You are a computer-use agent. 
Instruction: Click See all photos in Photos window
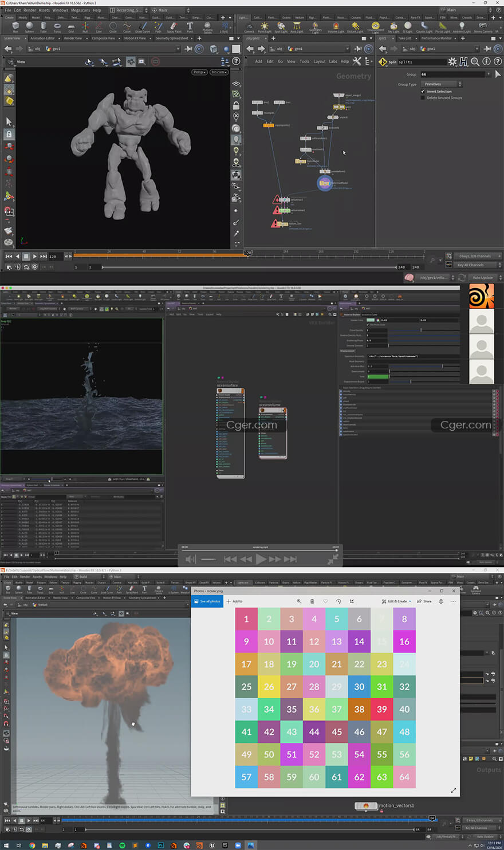pos(207,601)
